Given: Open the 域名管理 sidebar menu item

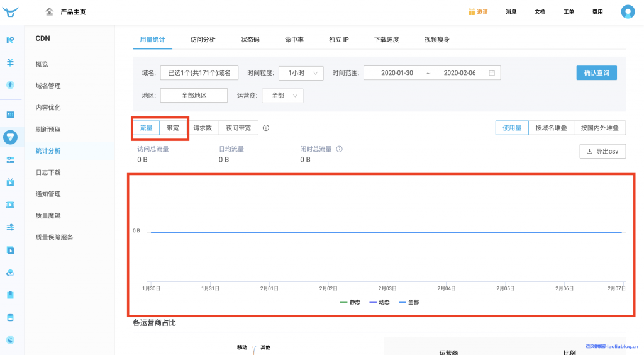Looking at the screenshot, I should click(x=48, y=86).
